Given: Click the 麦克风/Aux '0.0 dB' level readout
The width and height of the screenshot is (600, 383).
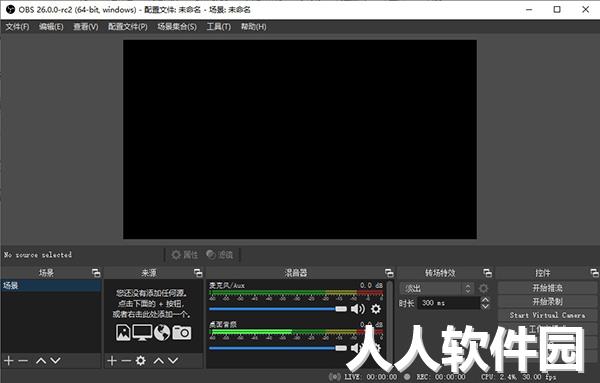Looking at the screenshot, I should pyautogui.click(x=371, y=285).
